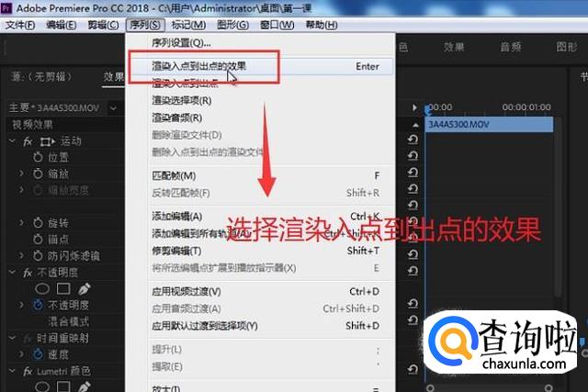This screenshot has height=392, width=588.
Task: Choose 序列设置(Q)... menu entry
Action: (x=181, y=43)
